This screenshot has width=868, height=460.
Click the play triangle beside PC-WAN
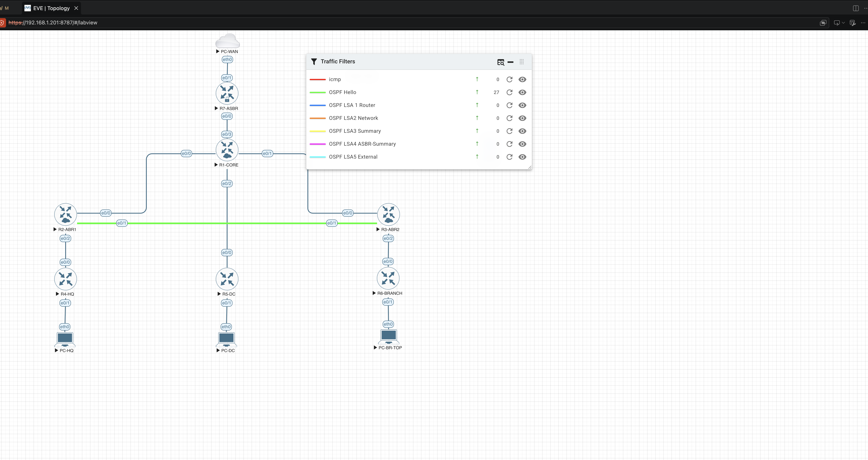click(218, 51)
